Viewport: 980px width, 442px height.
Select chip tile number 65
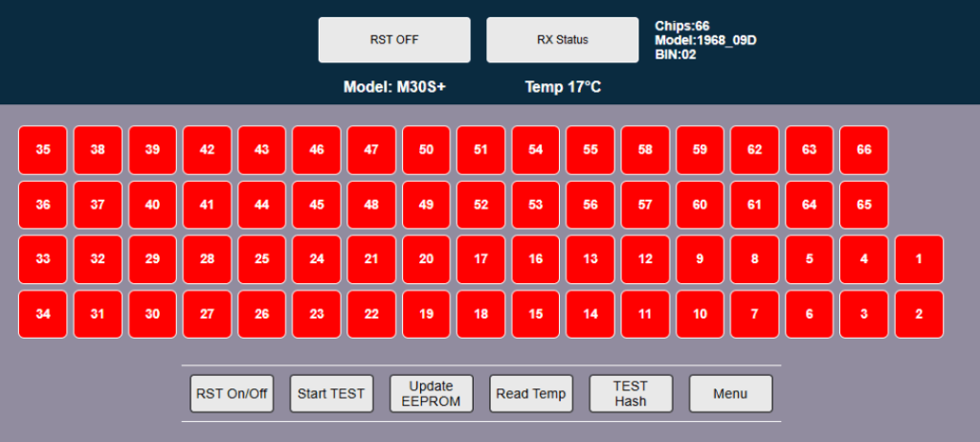click(x=863, y=205)
